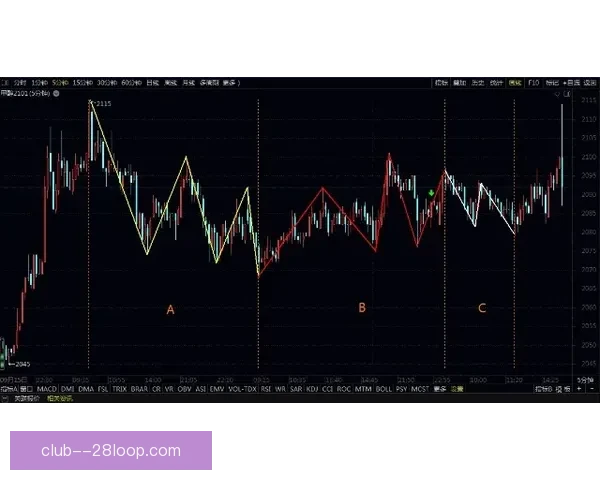Select the CCI indicator
The width and height of the screenshot is (600, 480).
click(327, 389)
